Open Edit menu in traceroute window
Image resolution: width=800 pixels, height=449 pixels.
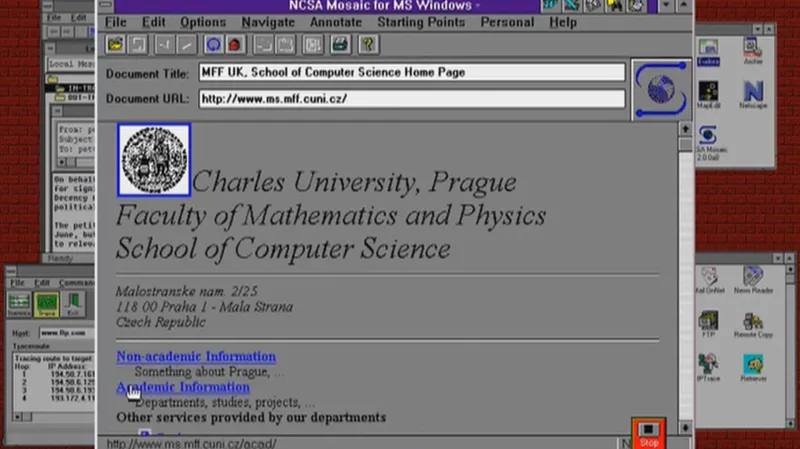(x=42, y=283)
